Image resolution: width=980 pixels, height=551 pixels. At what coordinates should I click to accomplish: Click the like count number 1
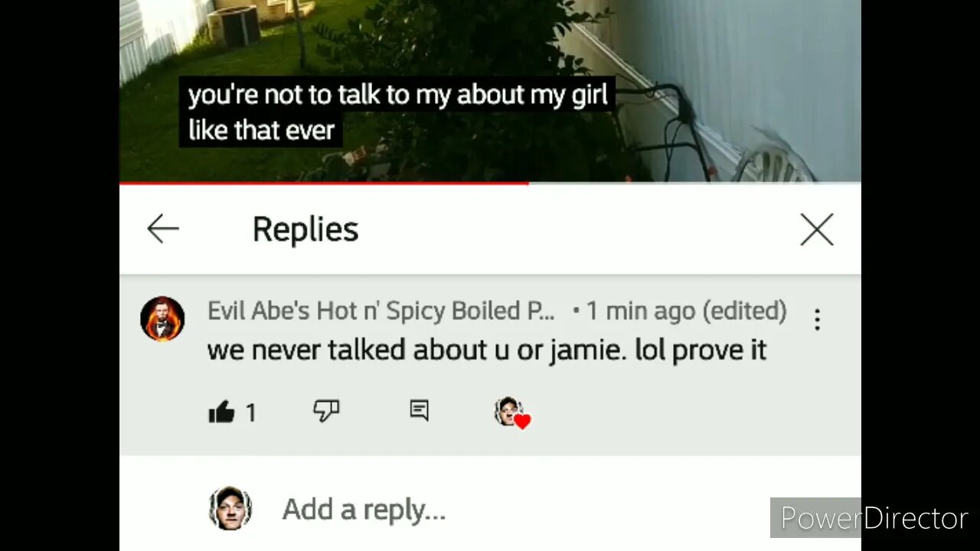(x=250, y=413)
